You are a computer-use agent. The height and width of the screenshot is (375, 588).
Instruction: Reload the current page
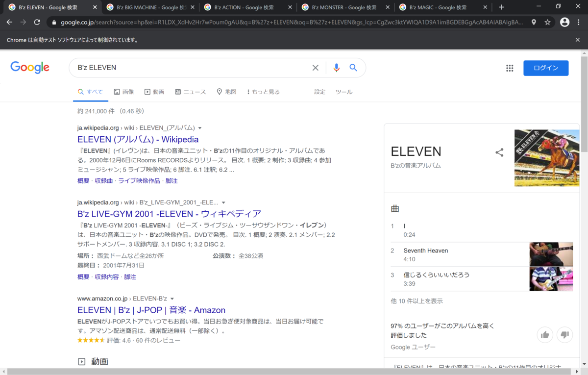pyautogui.click(x=37, y=22)
